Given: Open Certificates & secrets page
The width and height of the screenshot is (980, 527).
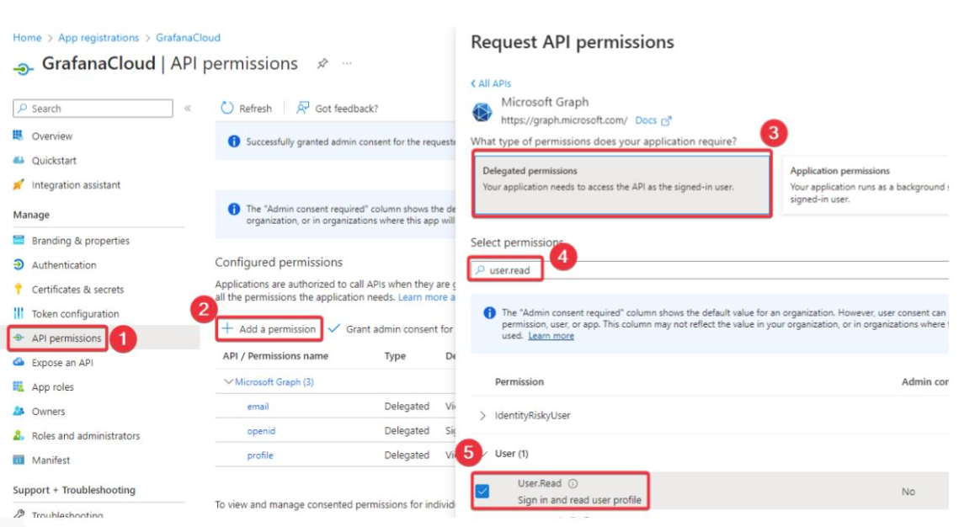Looking at the screenshot, I should click(77, 289).
